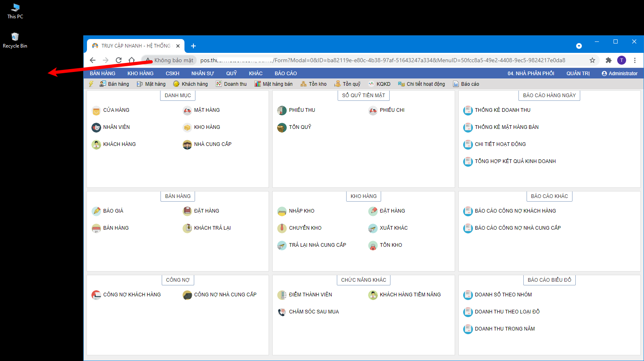The height and width of the screenshot is (361, 644).
Task: Select the This PC desktop icon
Action: 15,11
